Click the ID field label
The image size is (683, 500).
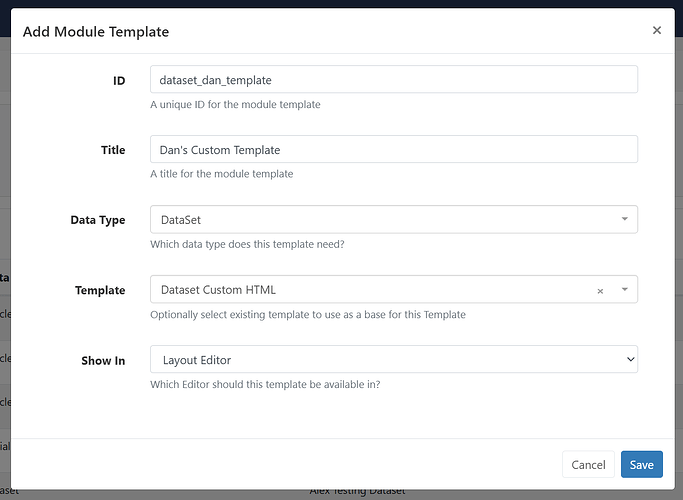pyautogui.click(x=119, y=80)
